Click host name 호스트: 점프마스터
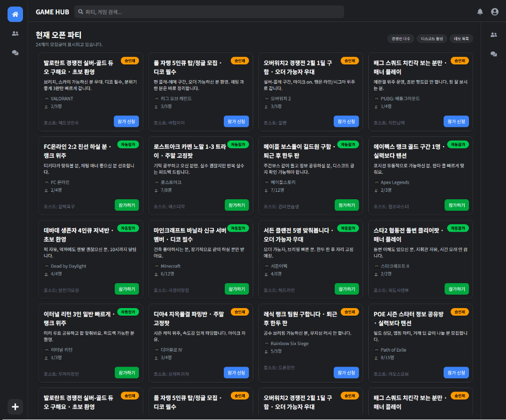Viewport: 506px width, 420px height. coord(391,207)
